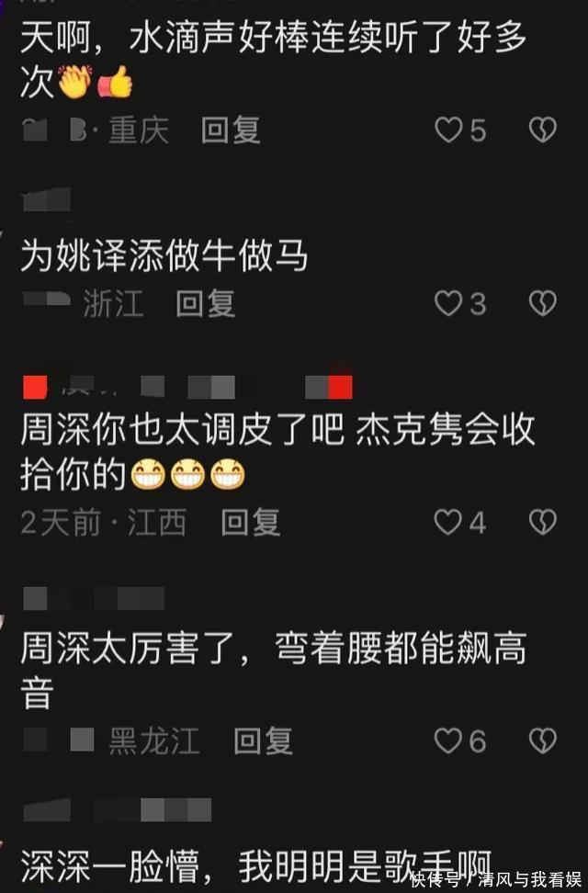Open the comment text 为姚译添做牛做马
588x893 pixels.
[164, 255]
